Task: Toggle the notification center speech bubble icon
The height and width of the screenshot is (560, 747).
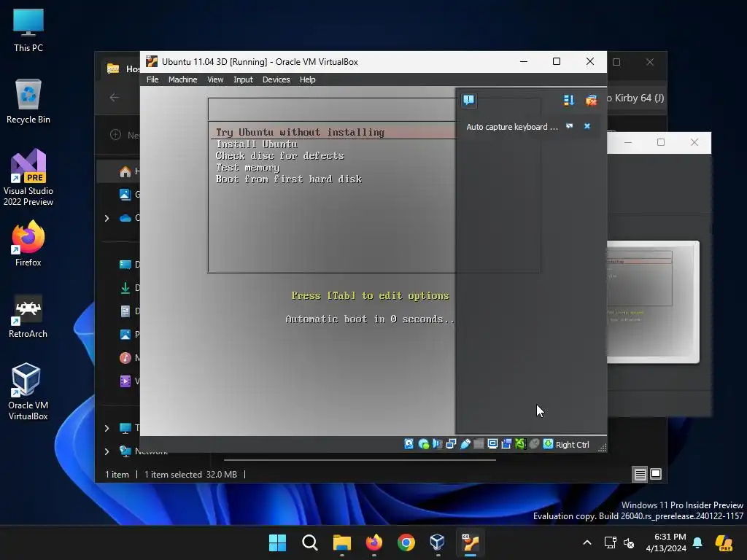Action: pos(469,100)
